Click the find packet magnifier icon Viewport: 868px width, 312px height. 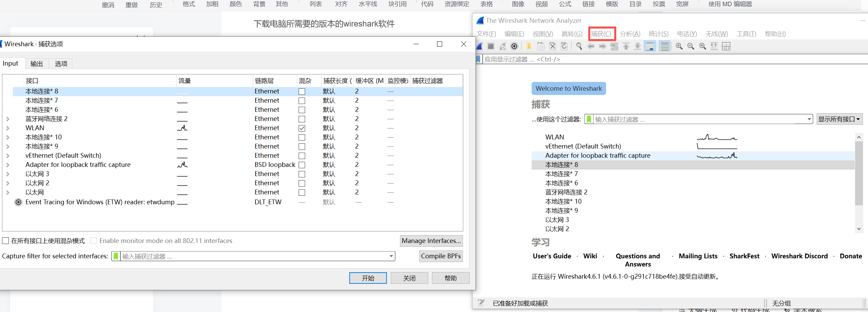[579, 46]
